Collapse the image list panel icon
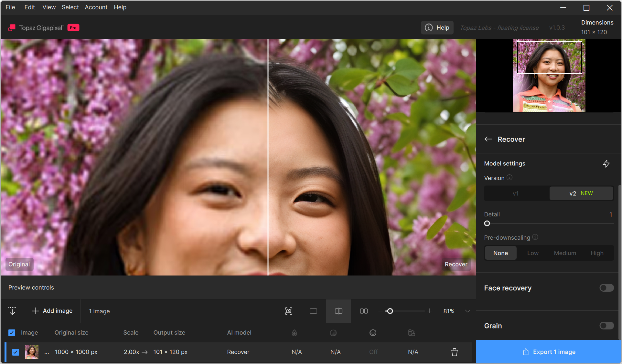Screen dimensions: 622x364 [12, 311]
